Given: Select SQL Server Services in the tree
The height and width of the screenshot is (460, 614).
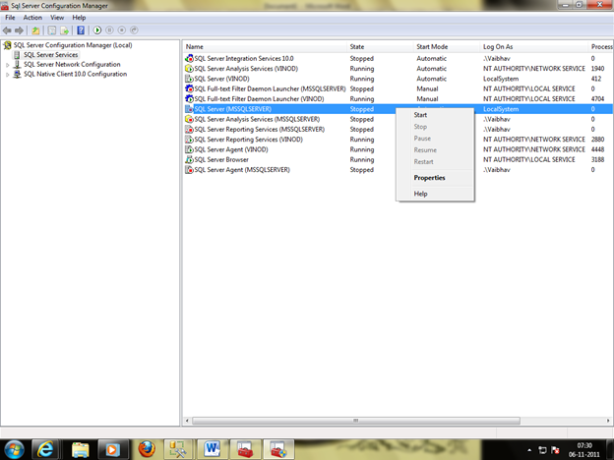Looking at the screenshot, I should point(51,55).
